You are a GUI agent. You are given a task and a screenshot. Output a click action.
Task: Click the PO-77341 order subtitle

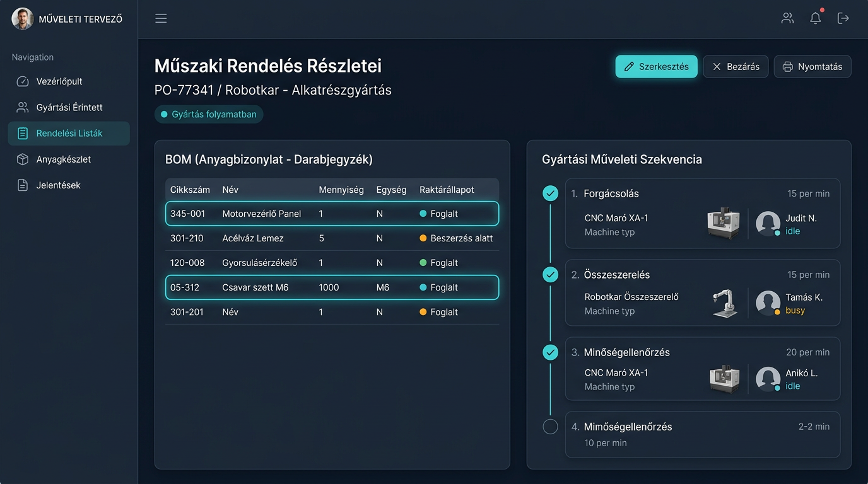pos(273,90)
